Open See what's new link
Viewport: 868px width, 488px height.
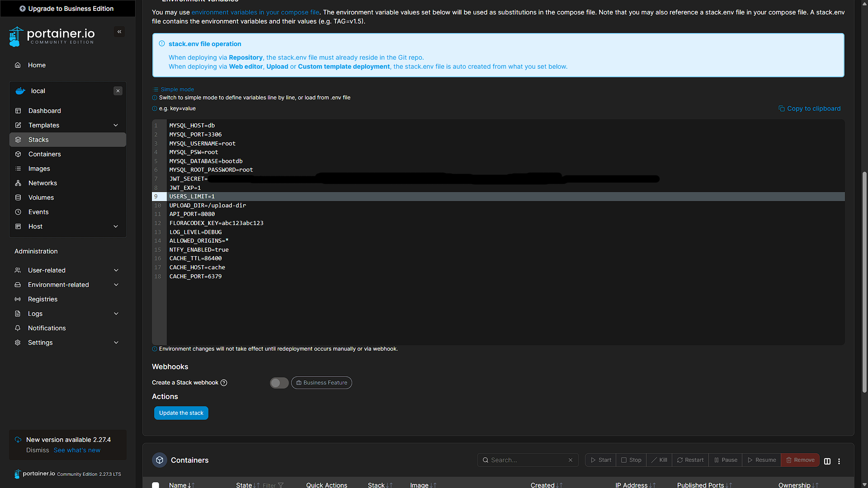(77, 450)
